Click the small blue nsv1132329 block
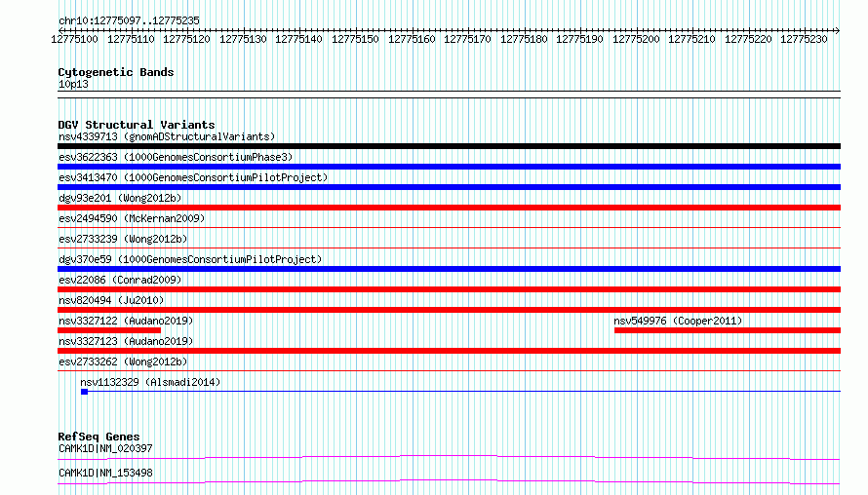868x495 pixels. coord(84,392)
